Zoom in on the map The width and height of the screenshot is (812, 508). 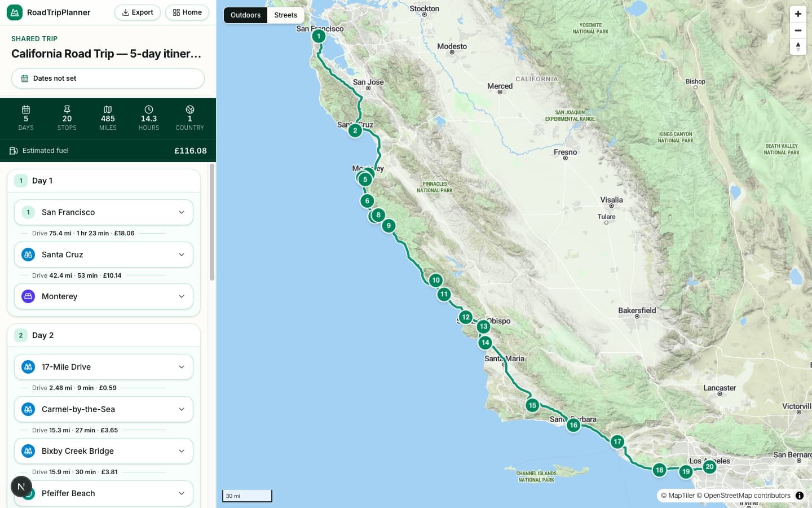click(798, 14)
